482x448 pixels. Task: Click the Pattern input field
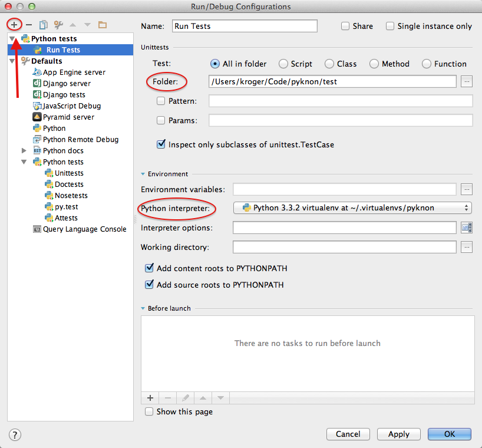[341, 101]
